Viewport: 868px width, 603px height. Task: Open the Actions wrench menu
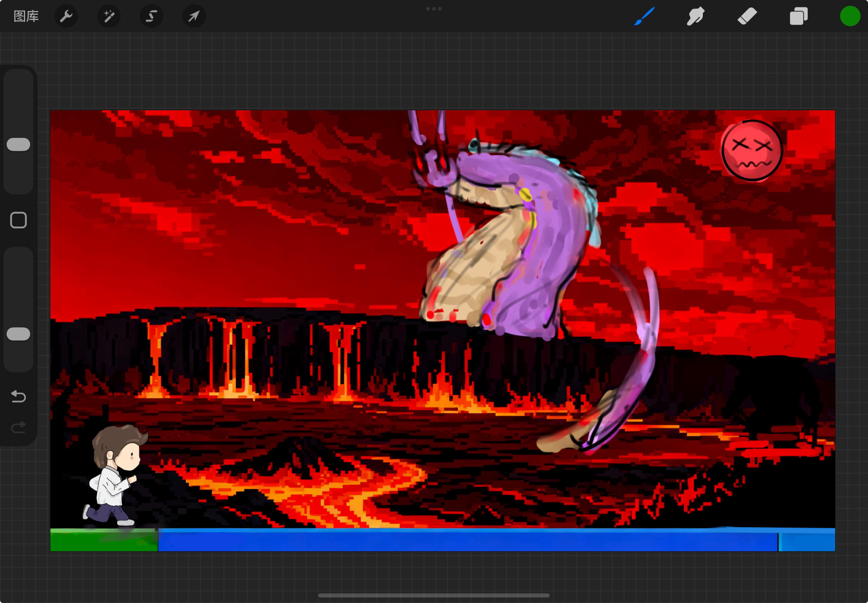tap(66, 16)
